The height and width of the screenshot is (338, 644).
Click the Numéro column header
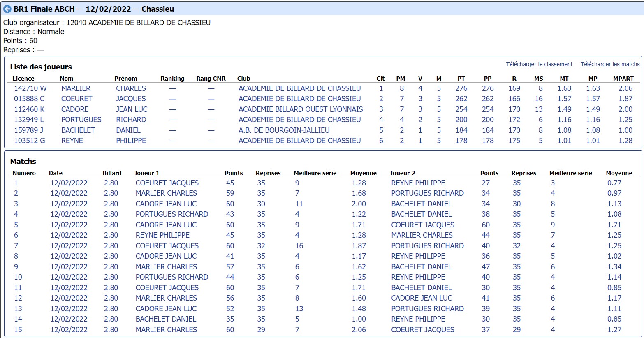click(x=24, y=173)
